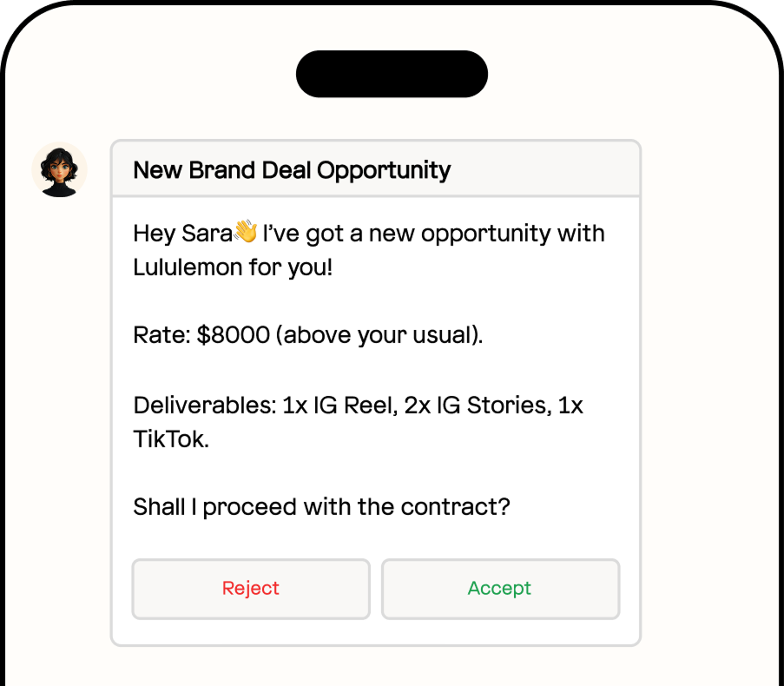Select the New Brand Deal Opportunity header
Viewport: 784px width, 686px height.
291,170
